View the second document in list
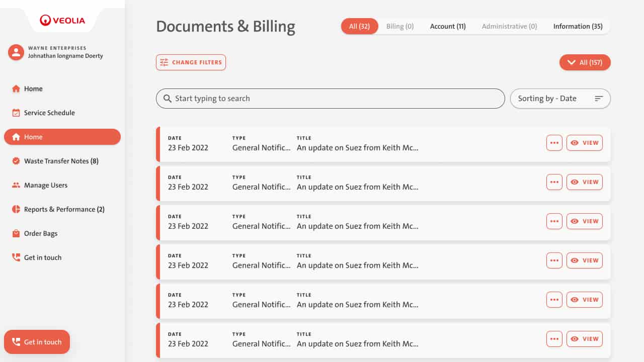The width and height of the screenshot is (644, 362). [584, 182]
